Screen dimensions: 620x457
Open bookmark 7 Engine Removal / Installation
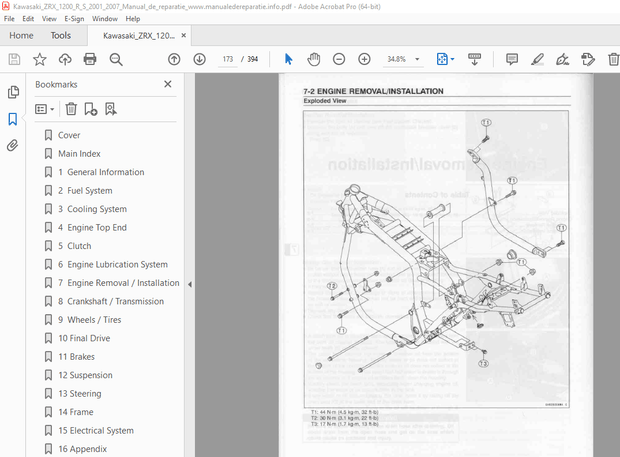pos(119,283)
